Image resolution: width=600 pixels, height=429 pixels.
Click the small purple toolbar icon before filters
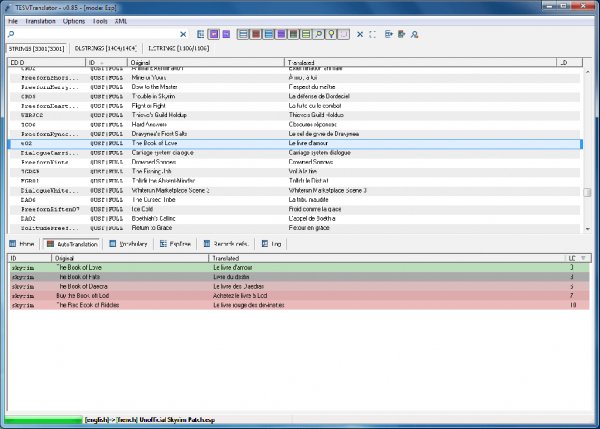tap(226, 34)
